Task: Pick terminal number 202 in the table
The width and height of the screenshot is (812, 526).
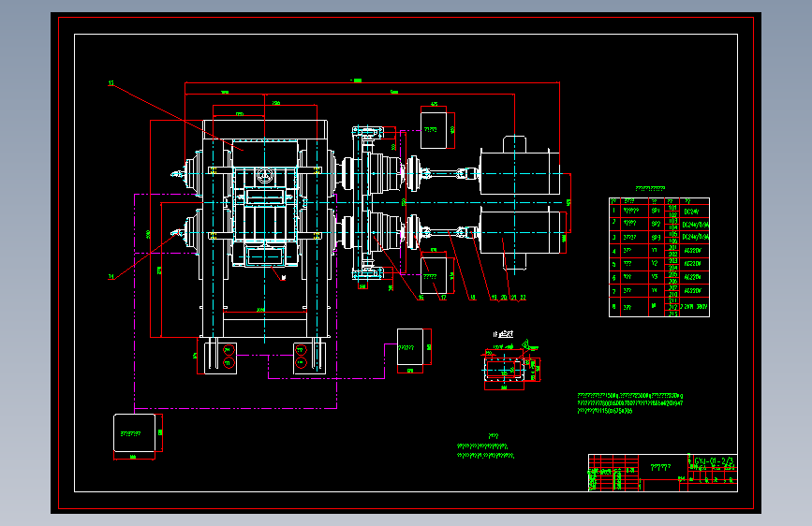Action: [x=672, y=255]
